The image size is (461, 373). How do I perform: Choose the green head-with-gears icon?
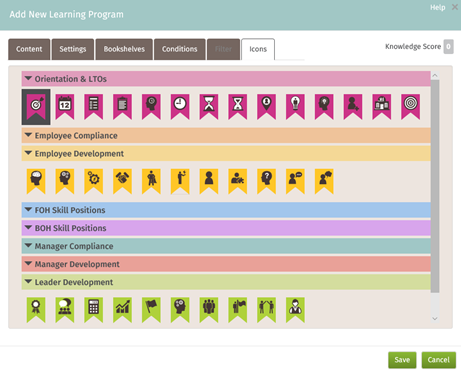coord(180,310)
